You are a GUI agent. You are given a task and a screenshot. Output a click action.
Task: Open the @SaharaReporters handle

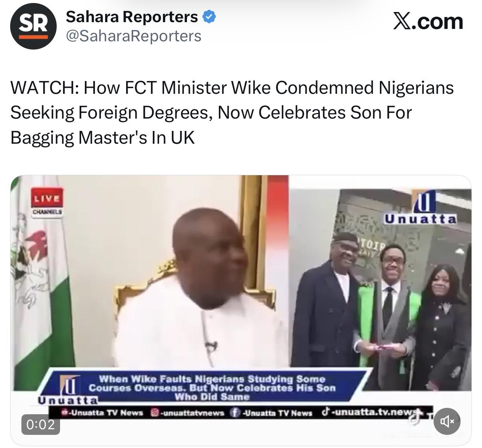coord(134,36)
